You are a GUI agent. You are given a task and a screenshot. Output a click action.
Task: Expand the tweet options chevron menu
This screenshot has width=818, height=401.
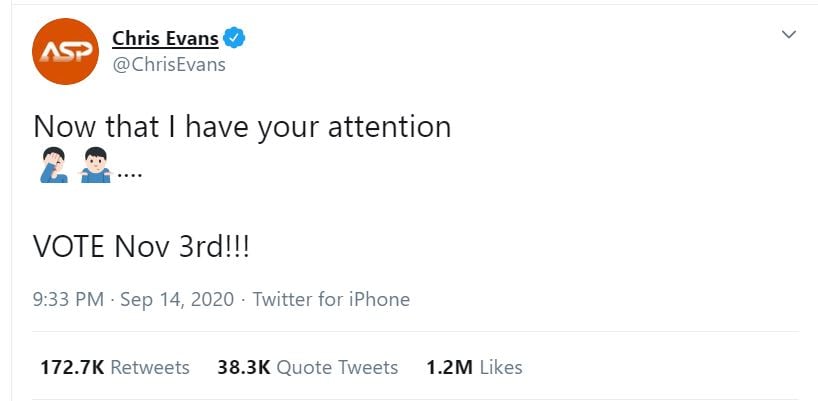tap(788, 35)
